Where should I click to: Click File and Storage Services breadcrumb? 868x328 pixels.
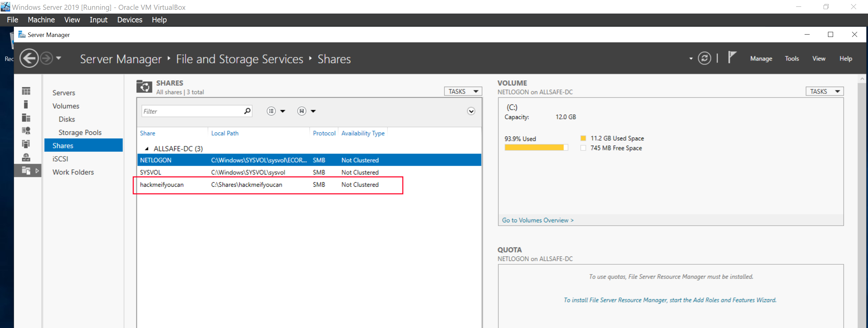tap(239, 59)
